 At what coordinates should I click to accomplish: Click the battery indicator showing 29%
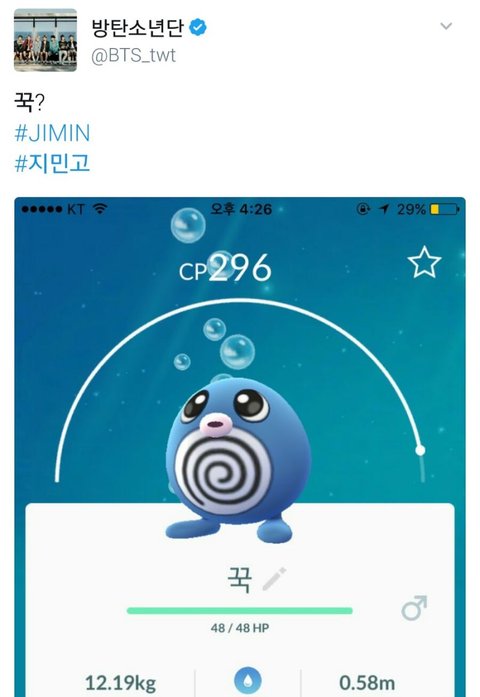(428, 209)
